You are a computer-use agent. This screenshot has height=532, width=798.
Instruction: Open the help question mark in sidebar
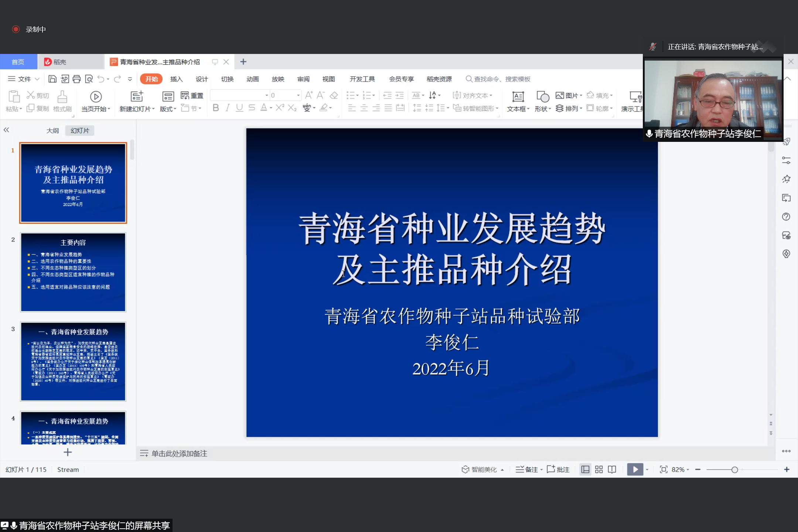[x=786, y=217]
